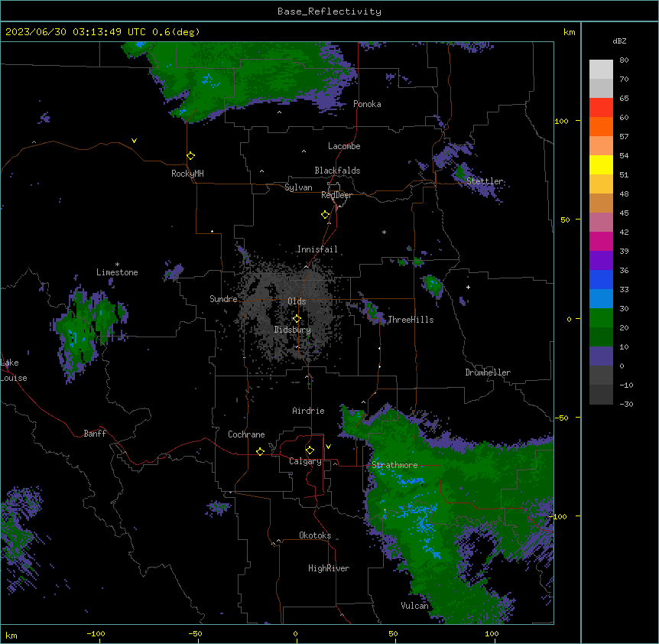This screenshot has width=659, height=644.
Task: Click the yellow station marker near RockyMH
Action: pos(190,155)
